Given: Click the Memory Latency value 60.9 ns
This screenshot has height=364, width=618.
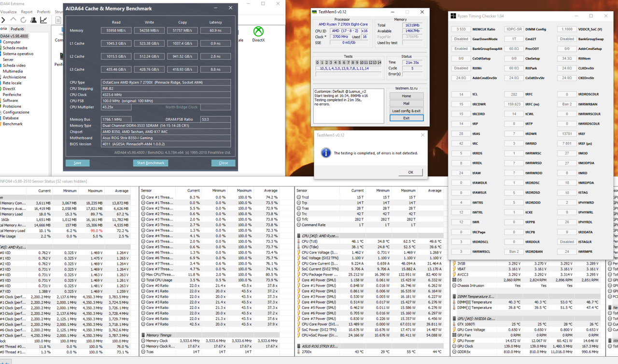Looking at the screenshot, I should [x=216, y=30].
